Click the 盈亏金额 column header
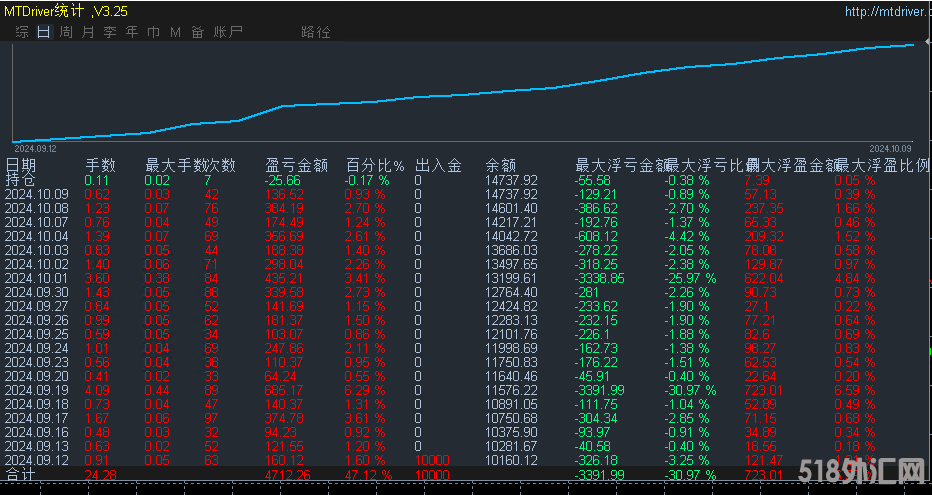Viewport: 932px width, 495px height. coord(297,165)
